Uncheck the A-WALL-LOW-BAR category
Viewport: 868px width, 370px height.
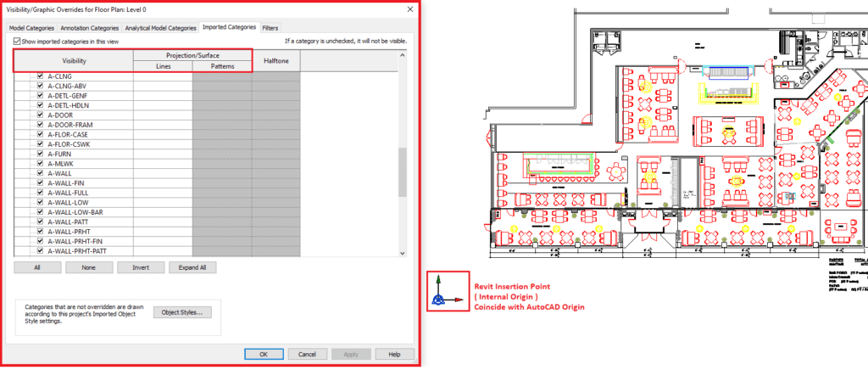39,212
